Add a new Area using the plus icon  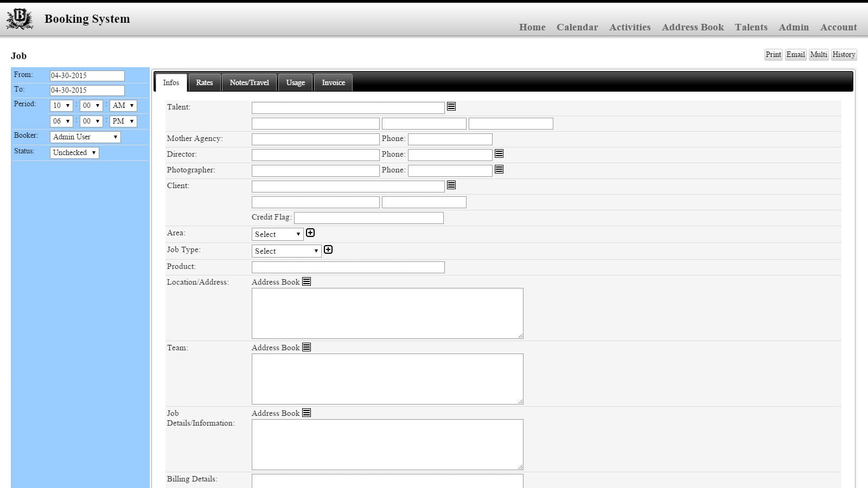point(310,232)
